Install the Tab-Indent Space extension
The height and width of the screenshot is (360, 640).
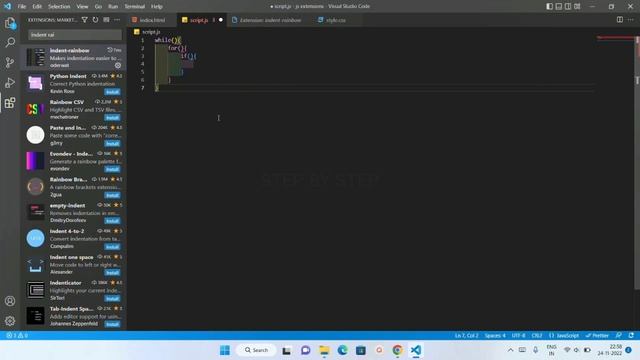tap(112, 324)
